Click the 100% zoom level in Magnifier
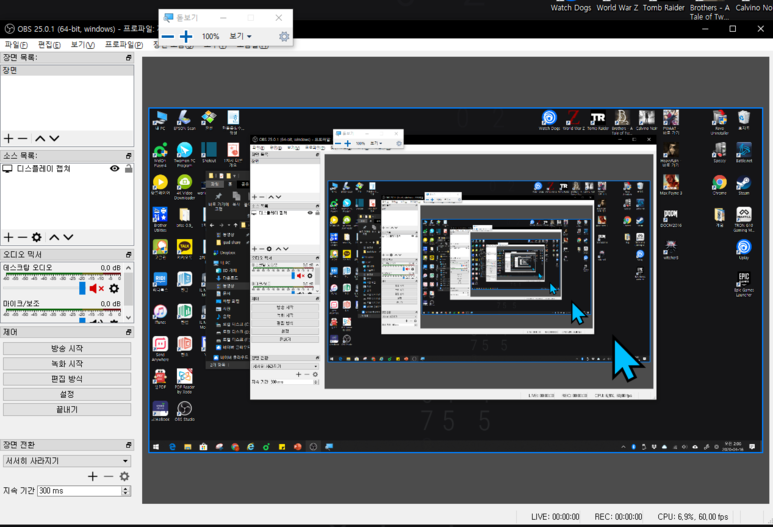Viewport: 773px width, 527px height. 211,36
